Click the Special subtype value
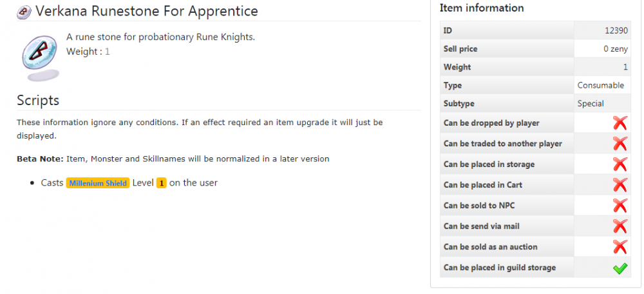The height and width of the screenshot is (294, 644). point(591,103)
